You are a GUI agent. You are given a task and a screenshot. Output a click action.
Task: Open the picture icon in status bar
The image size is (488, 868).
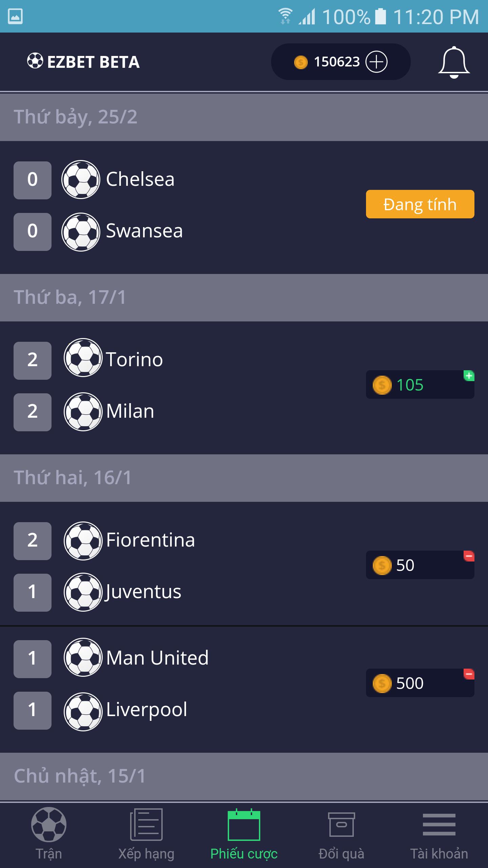click(x=15, y=16)
